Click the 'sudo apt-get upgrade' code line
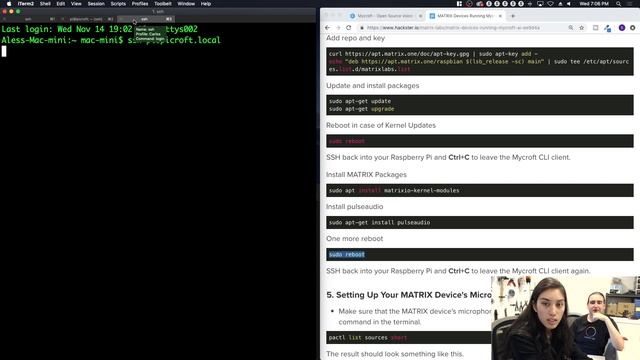Image resolution: width=640 pixels, height=360 pixels. [x=362, y=109]
